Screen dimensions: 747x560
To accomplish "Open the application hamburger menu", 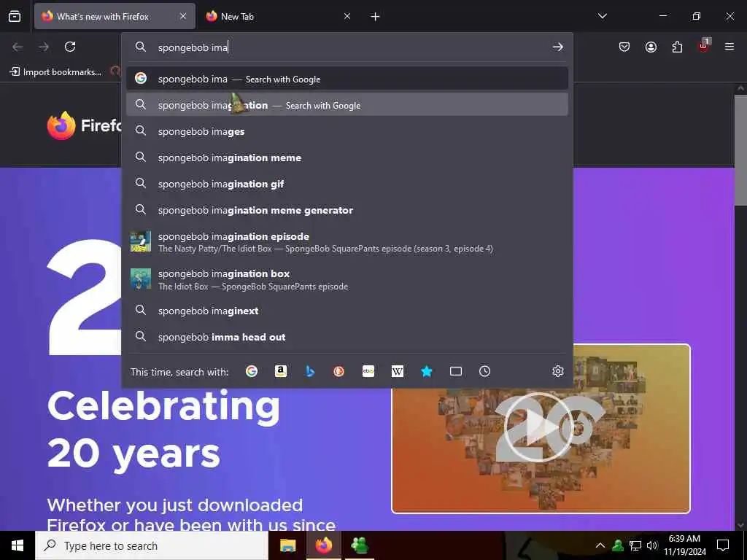I will pos(729,47).
